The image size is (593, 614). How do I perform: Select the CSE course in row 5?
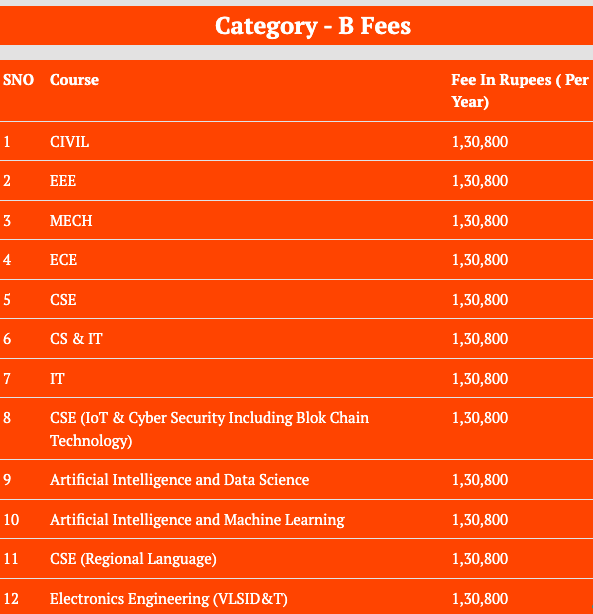[63, 300]
